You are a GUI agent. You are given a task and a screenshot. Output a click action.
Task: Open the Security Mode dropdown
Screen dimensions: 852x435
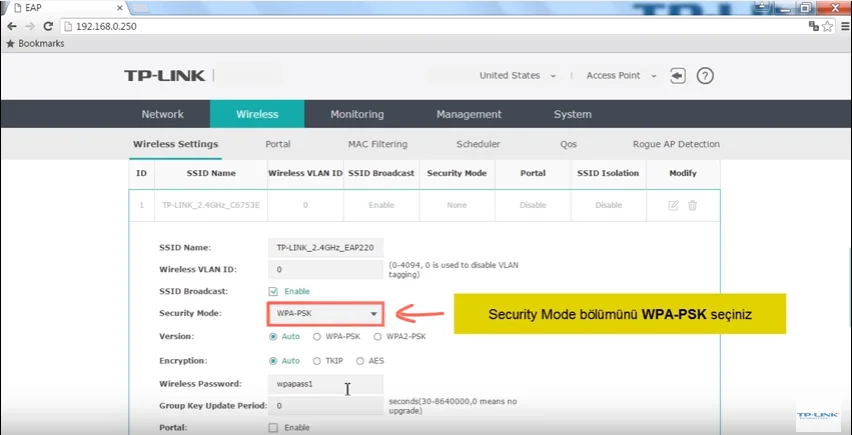tap(326, 314)
